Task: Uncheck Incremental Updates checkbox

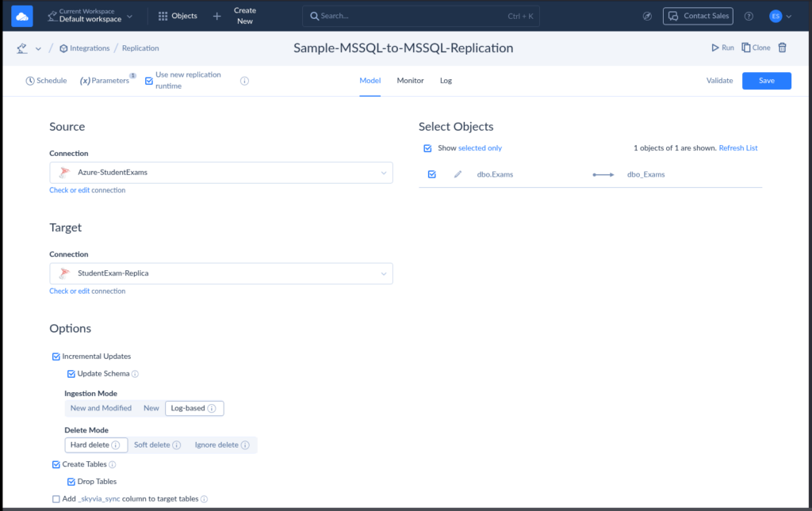Action: pos(56,357)
